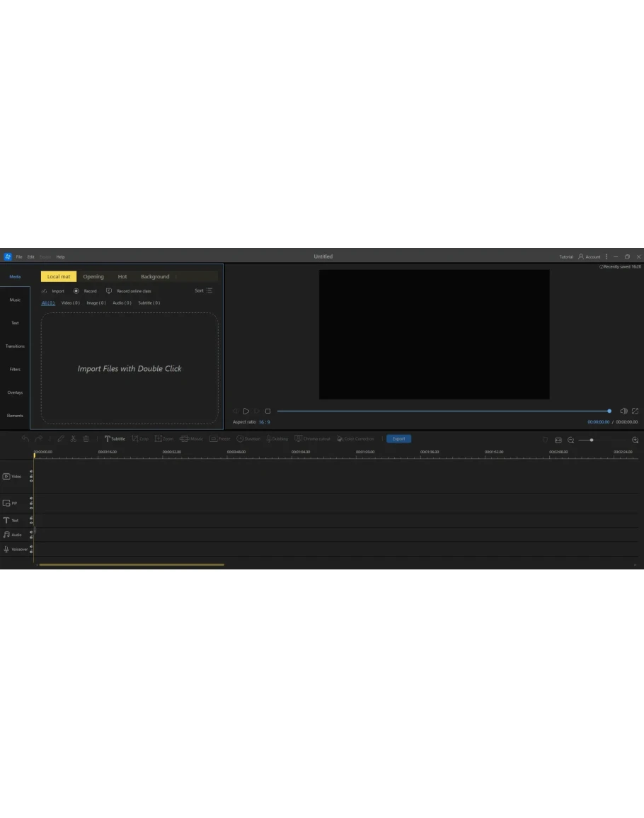Open the Tutorial link in title bar
This screenshot has width=644, height=818.
tap(566, 257)
